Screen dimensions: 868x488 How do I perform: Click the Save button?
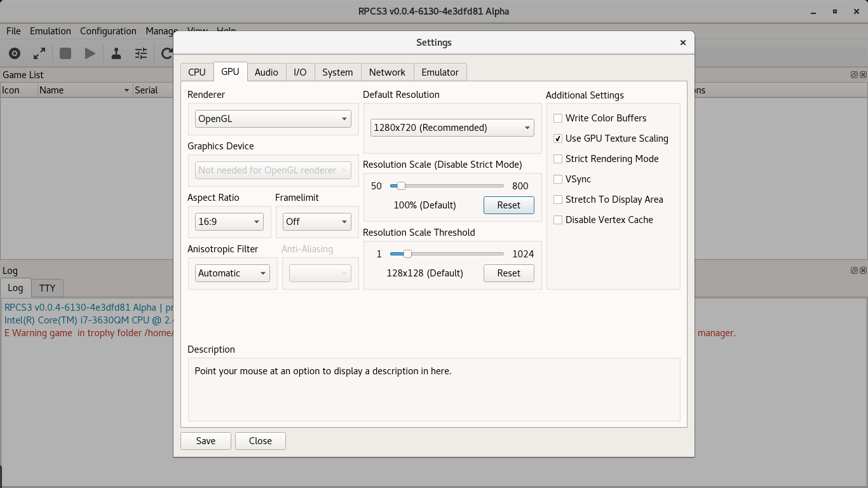click(206, 441)
